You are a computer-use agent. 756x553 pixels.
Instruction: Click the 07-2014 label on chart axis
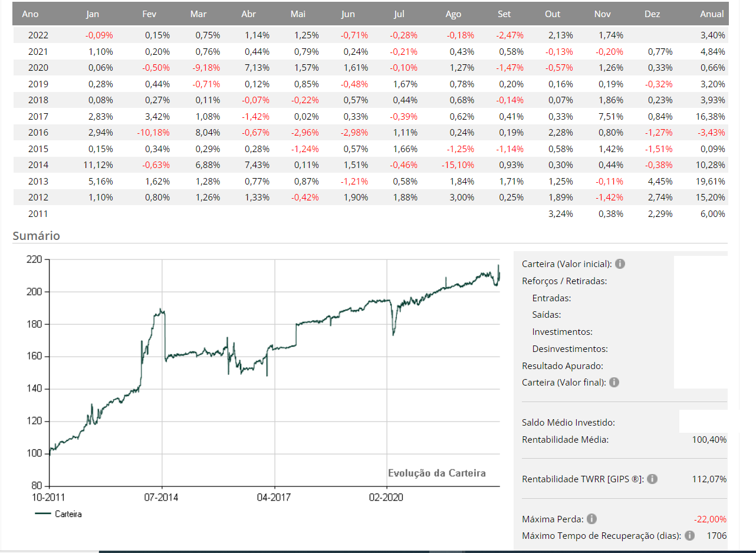click(x=161, y=497)
